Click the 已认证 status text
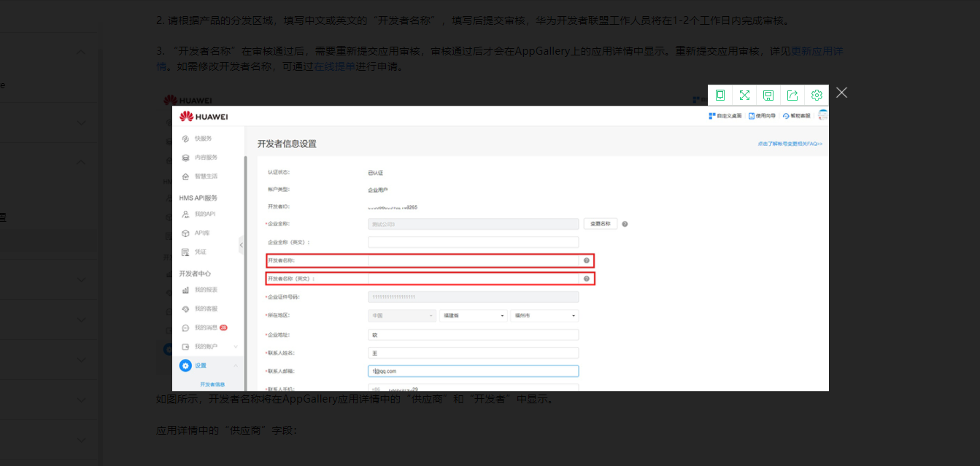 (x=375, y=173)
